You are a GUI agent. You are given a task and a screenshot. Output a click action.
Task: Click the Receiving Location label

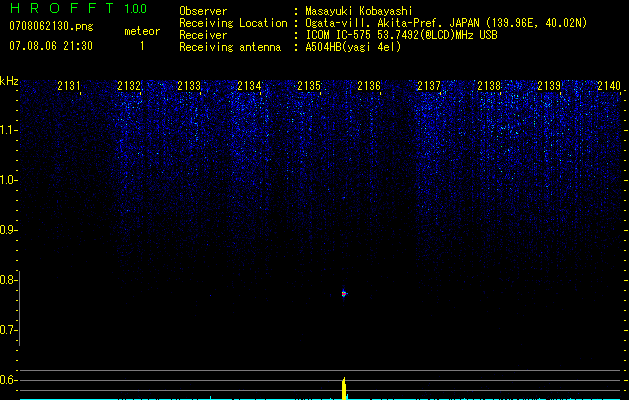coord(233,23)
